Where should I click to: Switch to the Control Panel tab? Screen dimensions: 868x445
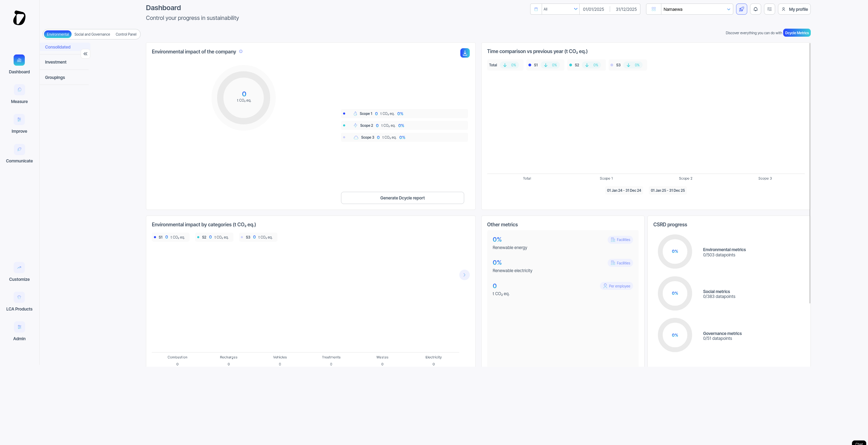point(126,34)
